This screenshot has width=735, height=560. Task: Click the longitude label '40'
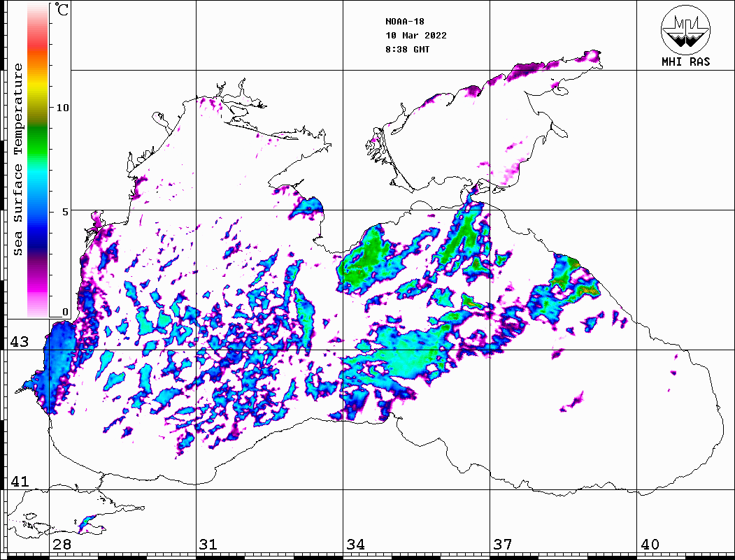coord(650,545)
